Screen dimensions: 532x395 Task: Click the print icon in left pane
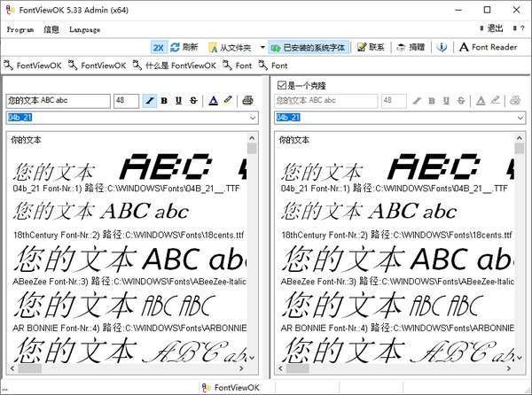247,100
